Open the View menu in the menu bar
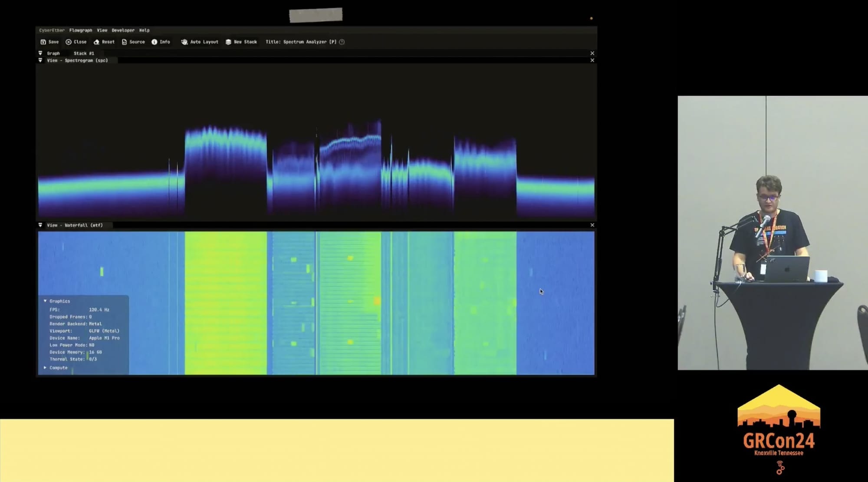 pos(102,30)
